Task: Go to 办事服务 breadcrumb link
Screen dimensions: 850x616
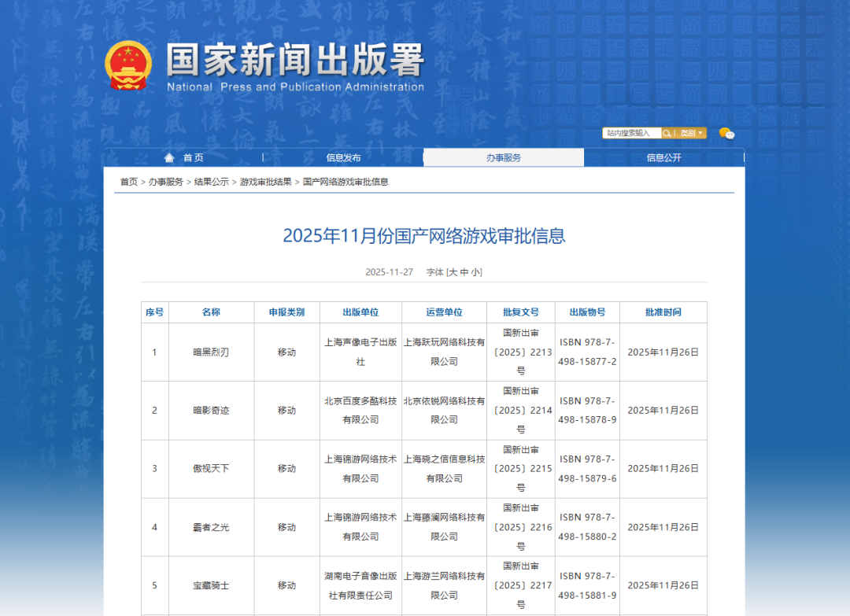Action: tap(166, 182)
